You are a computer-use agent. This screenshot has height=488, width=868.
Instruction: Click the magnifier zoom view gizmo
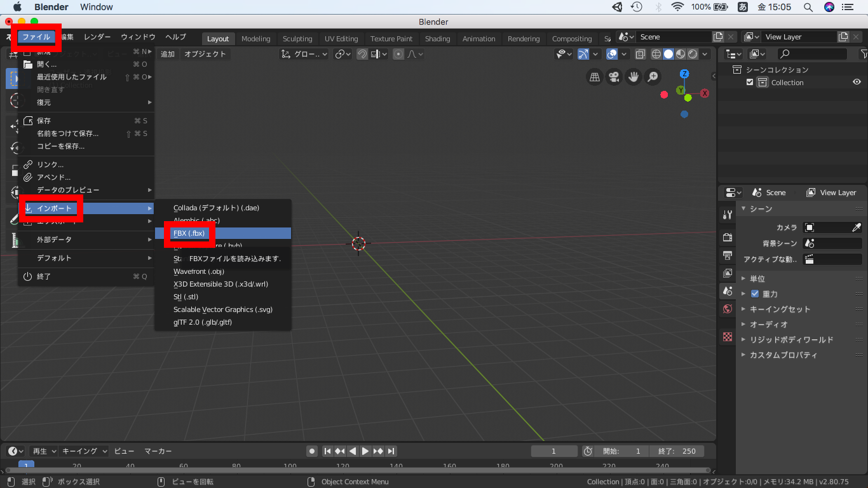tap(653, 77)
